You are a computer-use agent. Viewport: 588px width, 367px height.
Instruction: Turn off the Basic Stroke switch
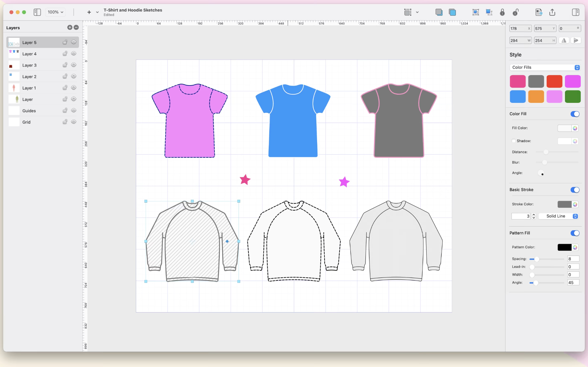pos(575,190)
